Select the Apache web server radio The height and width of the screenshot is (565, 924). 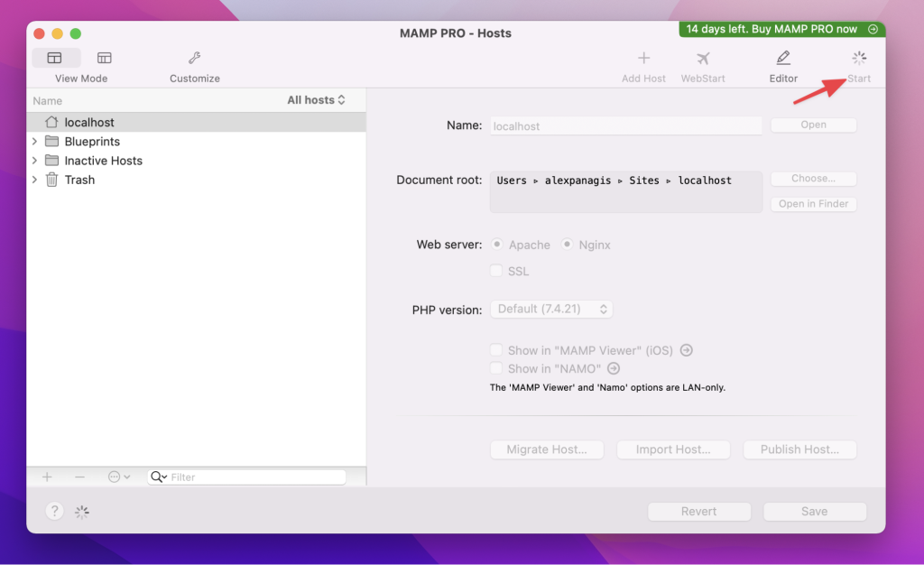[497, 244]
